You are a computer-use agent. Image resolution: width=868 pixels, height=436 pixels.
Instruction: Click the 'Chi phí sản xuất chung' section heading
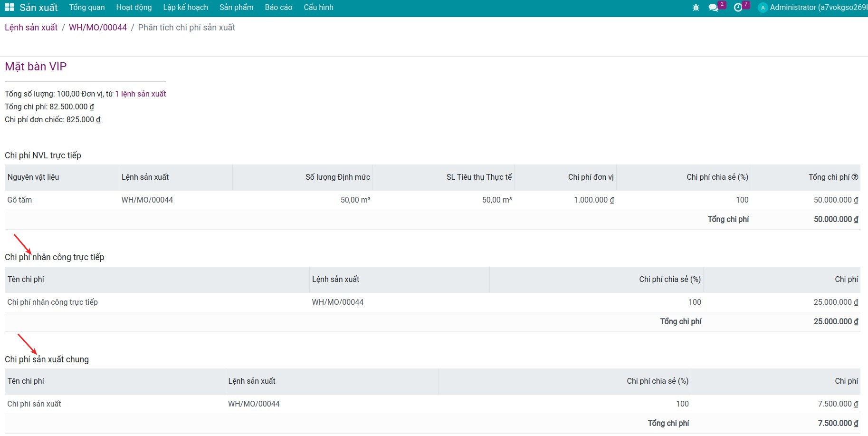[x=47, y=359]
